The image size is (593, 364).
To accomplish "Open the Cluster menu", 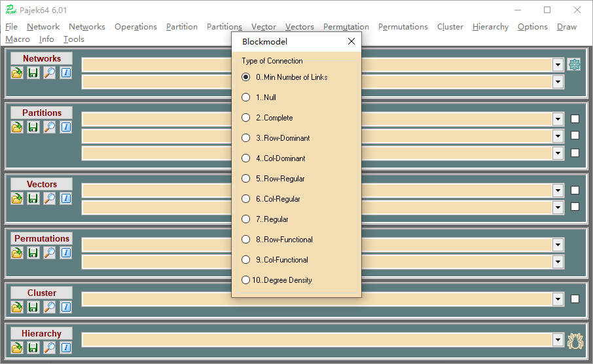I will click(x=450, y=26).
